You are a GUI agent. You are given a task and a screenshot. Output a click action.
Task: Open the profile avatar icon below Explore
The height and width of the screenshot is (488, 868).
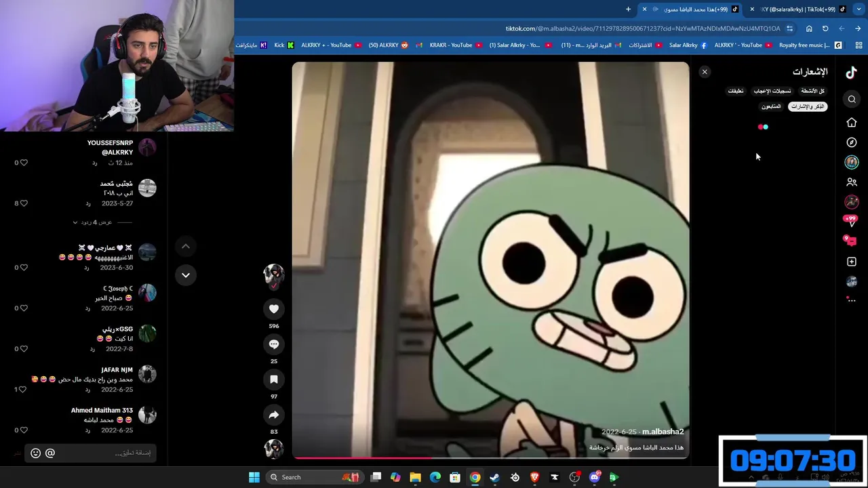pos(852,162)
